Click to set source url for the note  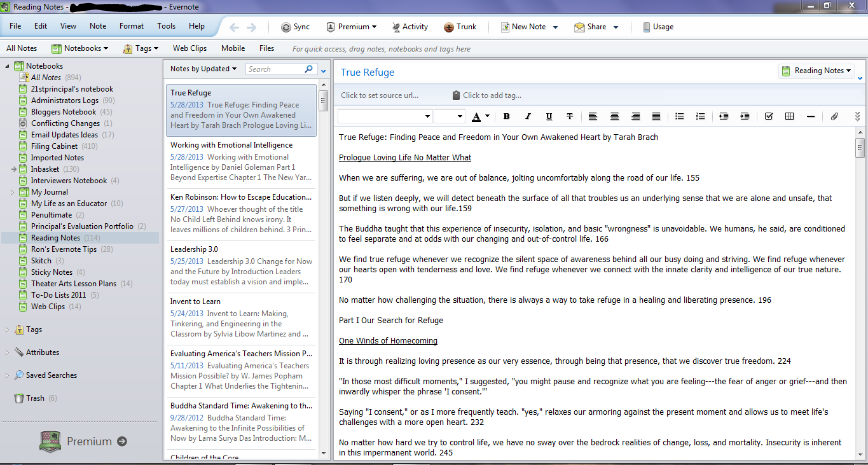[380, 95]
